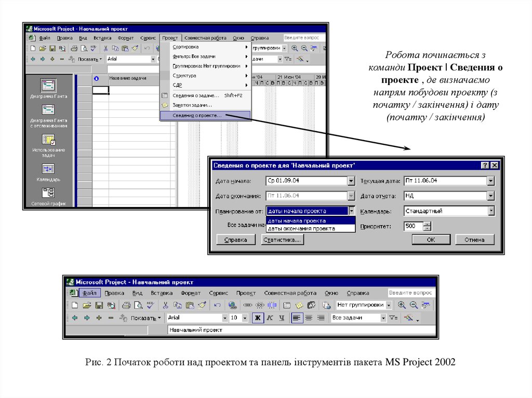The image size is (532, 398).
Task: Click Save diskette icon in lower toolbar strip
Action: click(99, 305)
